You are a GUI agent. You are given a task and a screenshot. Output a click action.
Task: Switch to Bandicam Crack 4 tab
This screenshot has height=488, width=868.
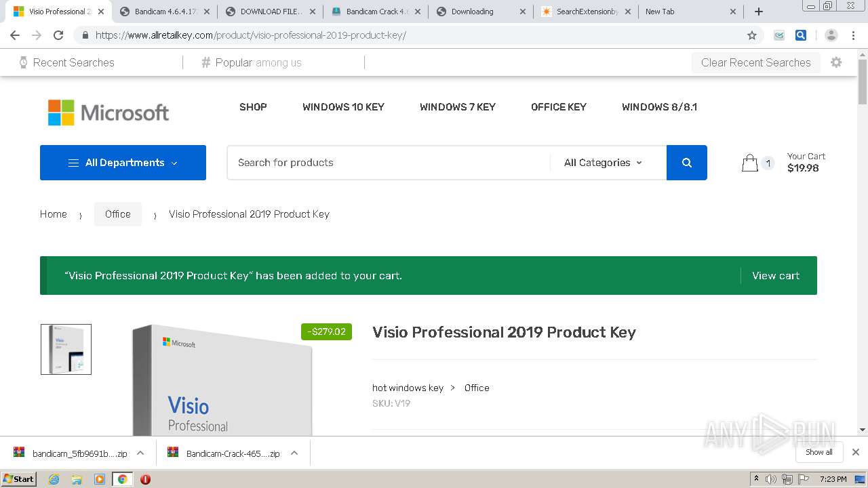coord(376,12)
